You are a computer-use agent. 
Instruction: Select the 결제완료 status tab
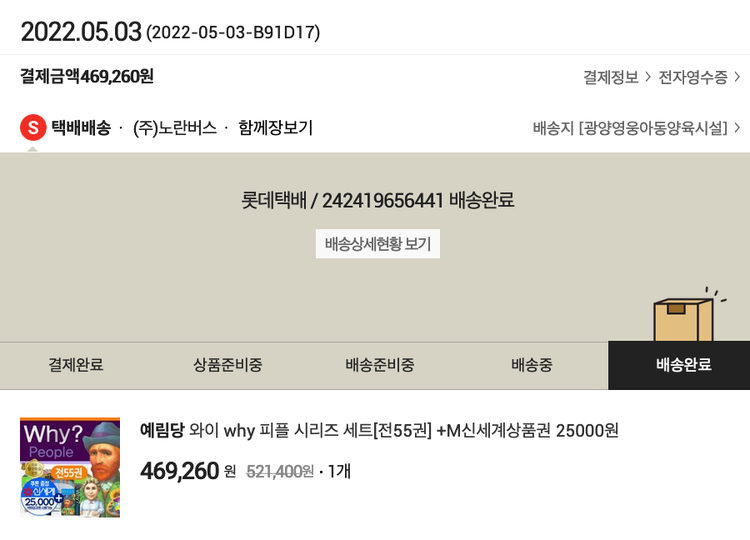76,365
